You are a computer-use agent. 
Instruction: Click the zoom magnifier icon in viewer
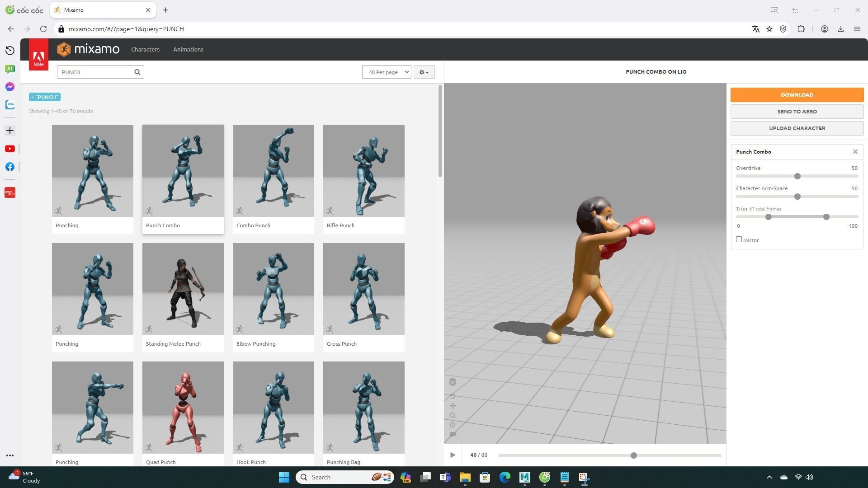(x=453, y=415)
